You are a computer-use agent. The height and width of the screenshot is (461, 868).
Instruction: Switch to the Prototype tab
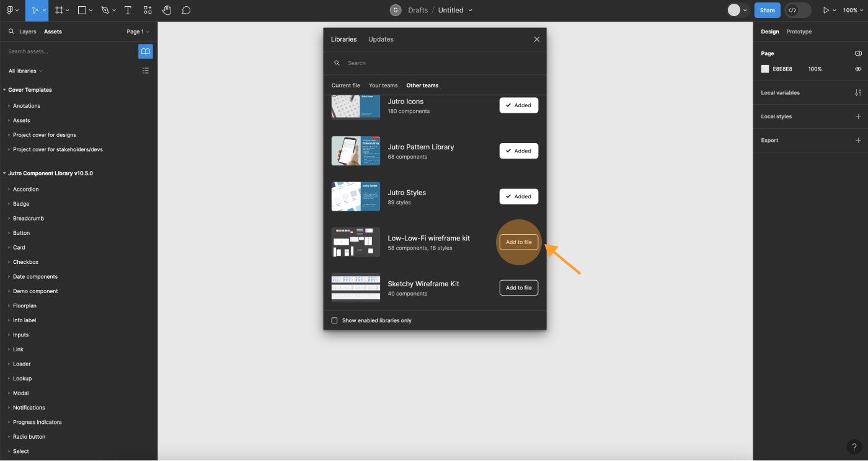pyautogui.click(x=799, y=32)
